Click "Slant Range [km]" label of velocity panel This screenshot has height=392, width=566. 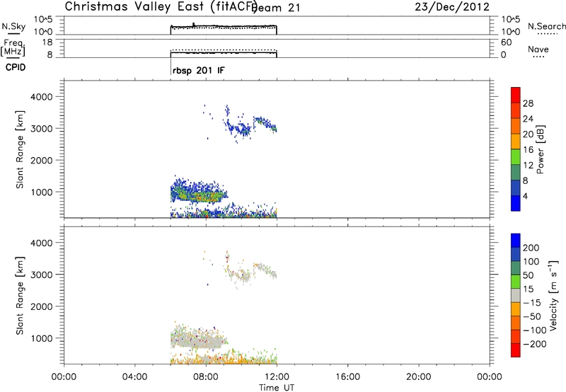pyautogui.click(x=20, y=296)
